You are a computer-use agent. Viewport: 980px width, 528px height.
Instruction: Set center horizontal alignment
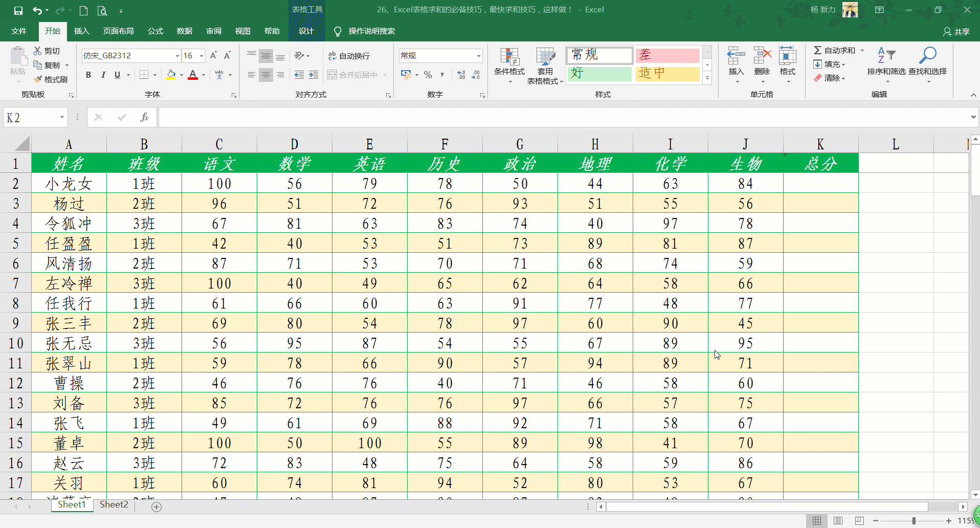coord(266,75)
